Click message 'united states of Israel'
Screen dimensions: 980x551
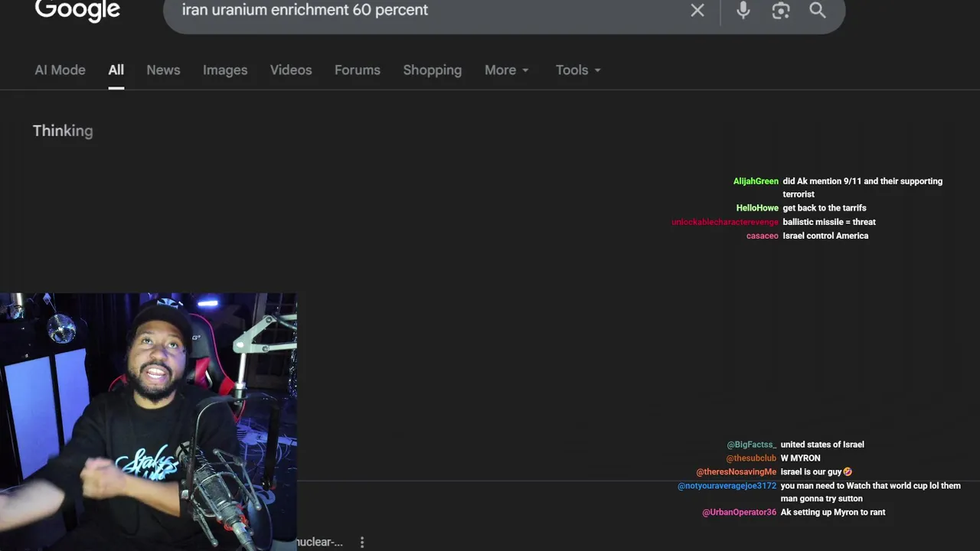822,445
